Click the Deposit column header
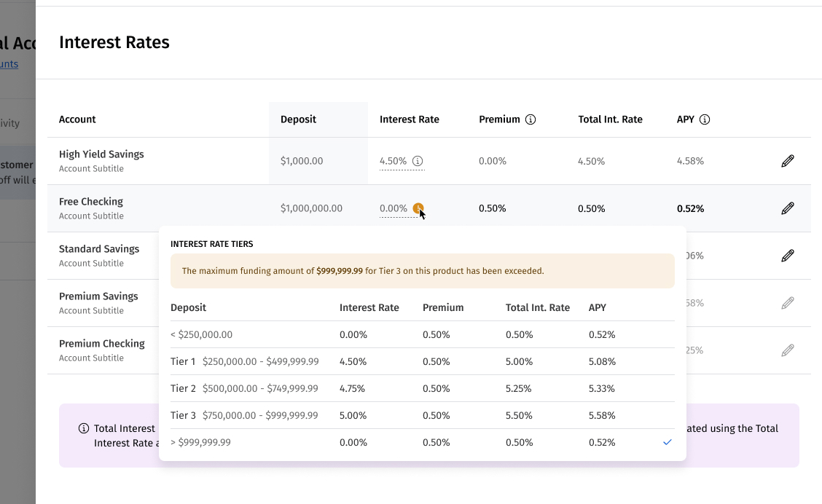The image size is (822, 504). [298, 119]
